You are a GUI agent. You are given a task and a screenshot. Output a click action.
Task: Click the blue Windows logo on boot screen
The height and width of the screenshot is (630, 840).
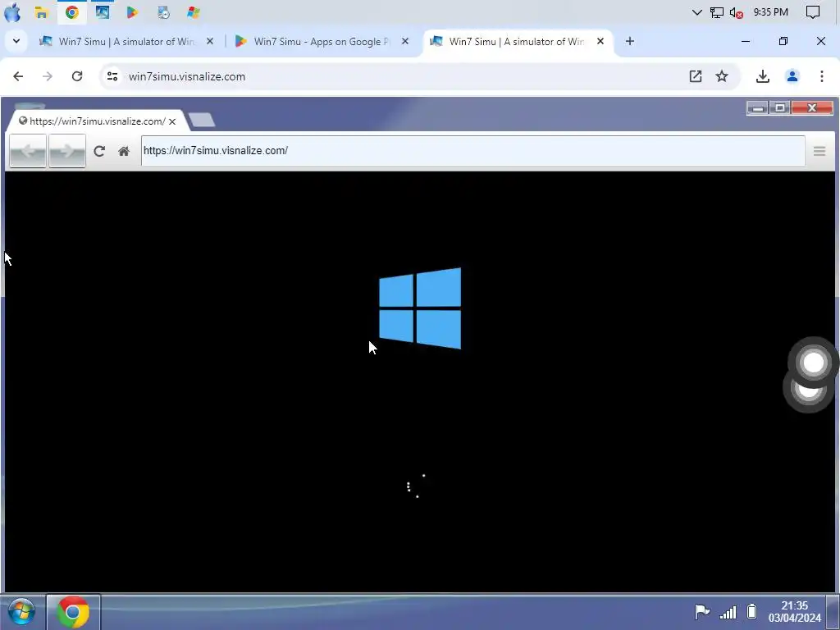pos(420,308)
